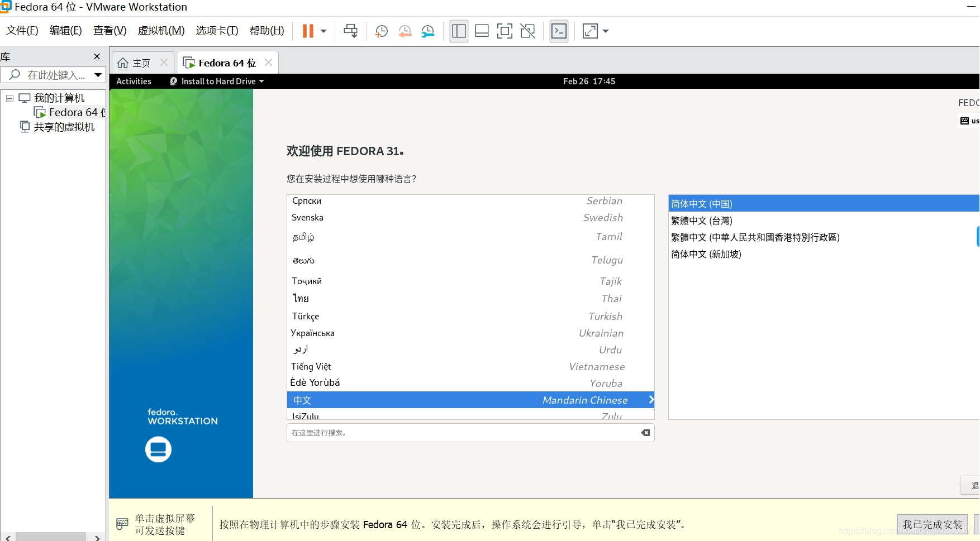Image resolution: width=980 pixels, height=541 pixels.
Task: Clear the language search field
Action: (645, 433)
